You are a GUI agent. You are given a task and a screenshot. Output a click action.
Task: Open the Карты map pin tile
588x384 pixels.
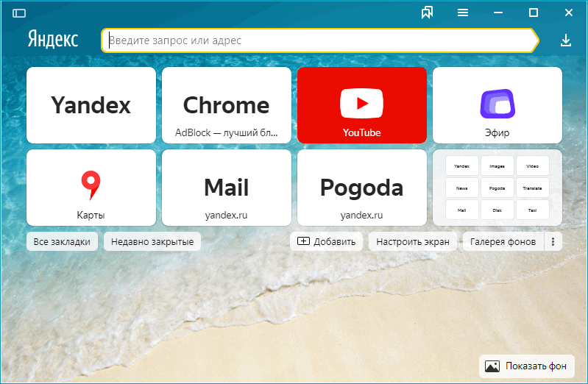[91, 188]
